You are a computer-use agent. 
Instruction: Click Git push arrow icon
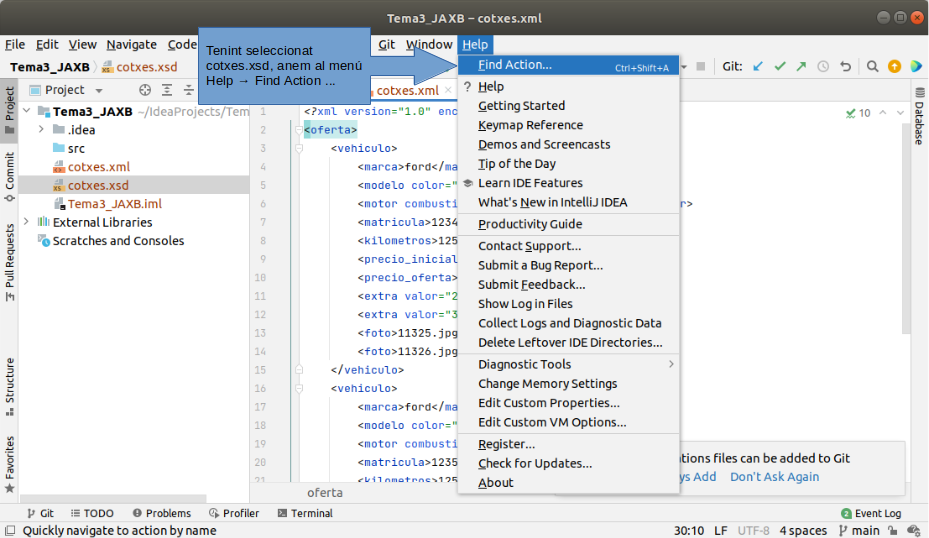point(801,66)
